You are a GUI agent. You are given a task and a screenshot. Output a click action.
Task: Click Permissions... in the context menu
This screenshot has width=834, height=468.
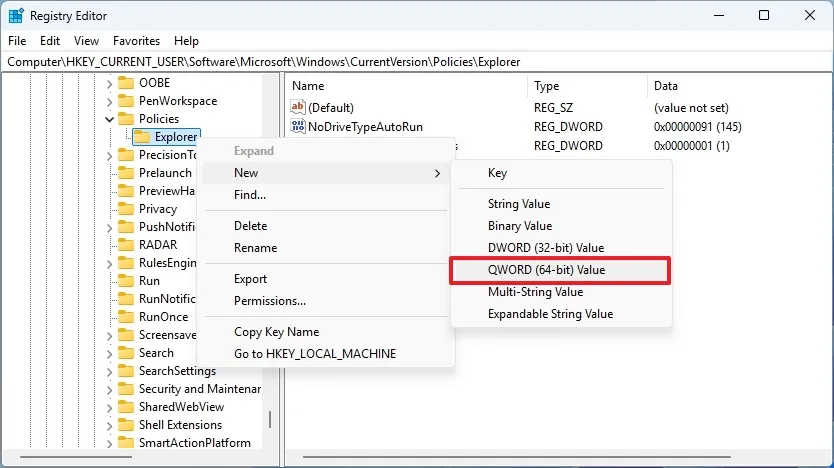[269, 301]
